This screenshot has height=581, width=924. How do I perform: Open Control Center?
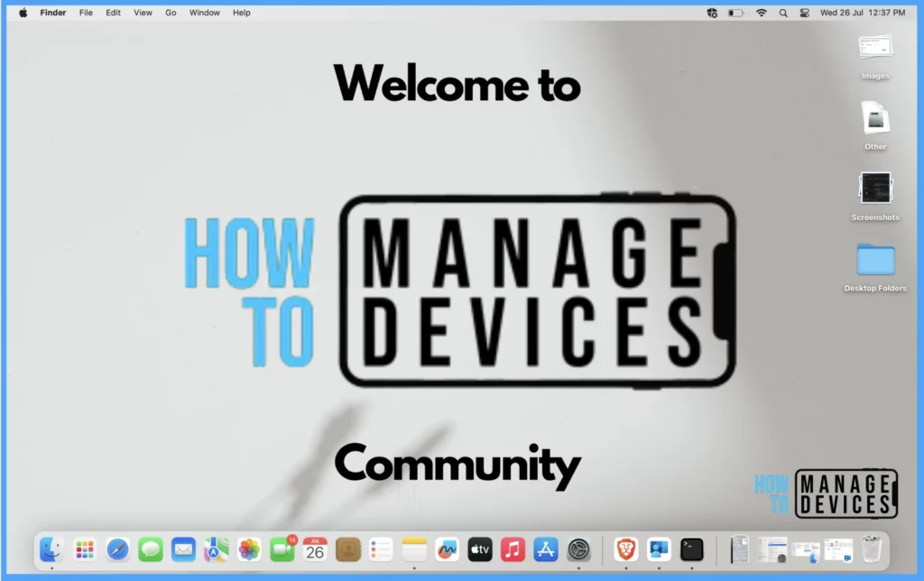tap(804, 13)
